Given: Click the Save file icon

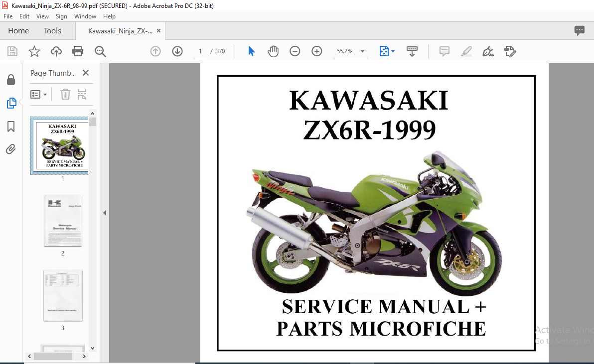Looking at the screenshot, I should click(x=12, y=51).
